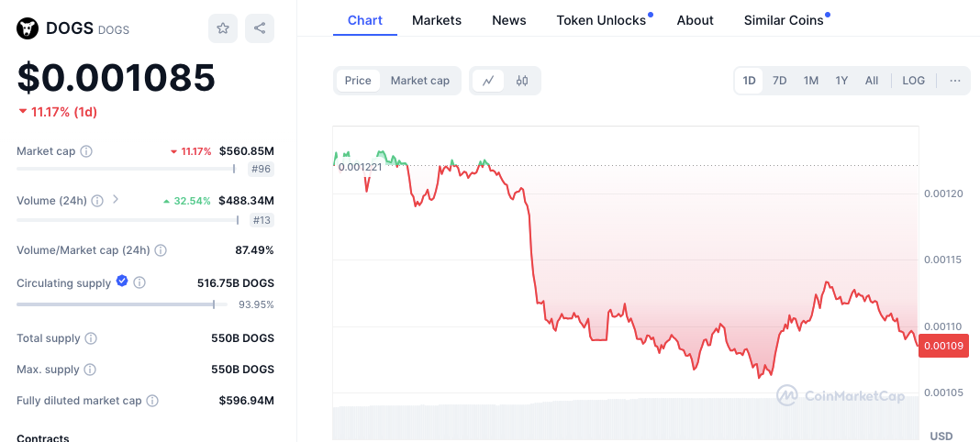Open Total supply info icon

coord(91,338)
